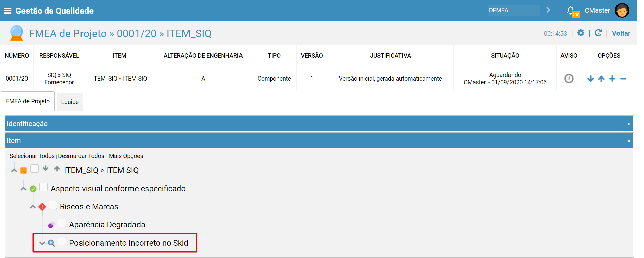Click the Componente type cell
This screenshot has height=258, width=644.
[x=274, y=79]
